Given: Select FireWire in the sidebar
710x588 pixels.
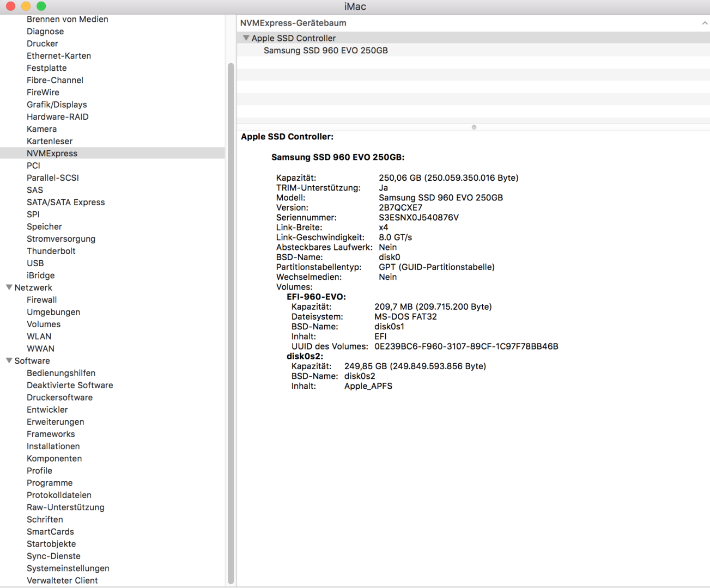Looking at the screenshot, I should [x=43, y=93].
